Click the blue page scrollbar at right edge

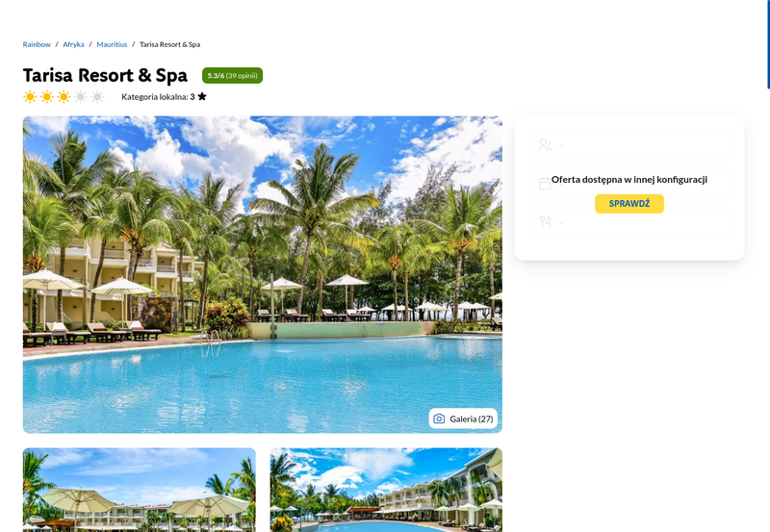pos(768,44)
